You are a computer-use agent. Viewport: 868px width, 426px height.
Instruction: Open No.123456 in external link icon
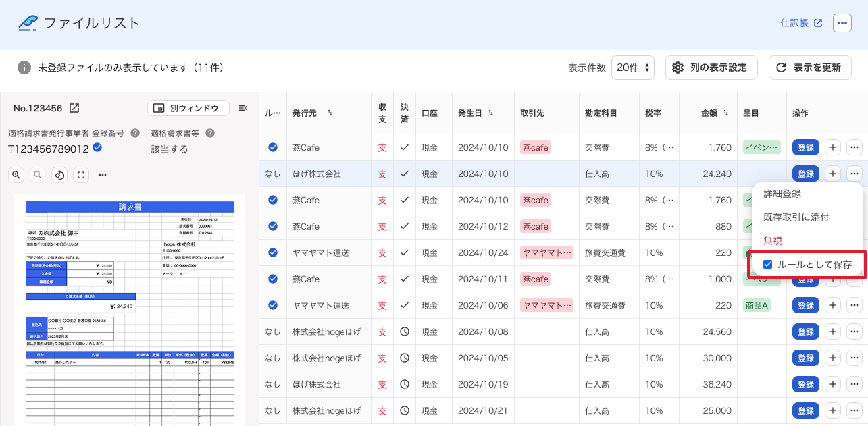75,108
